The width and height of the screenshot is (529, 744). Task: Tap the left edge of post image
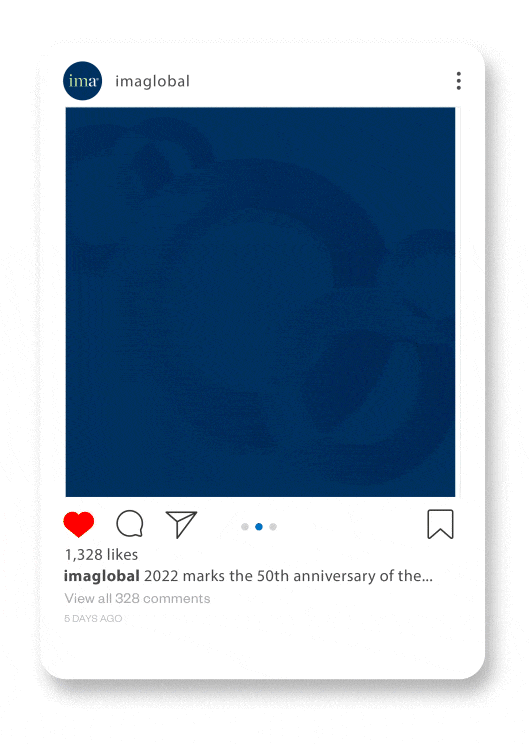[75, 302]
